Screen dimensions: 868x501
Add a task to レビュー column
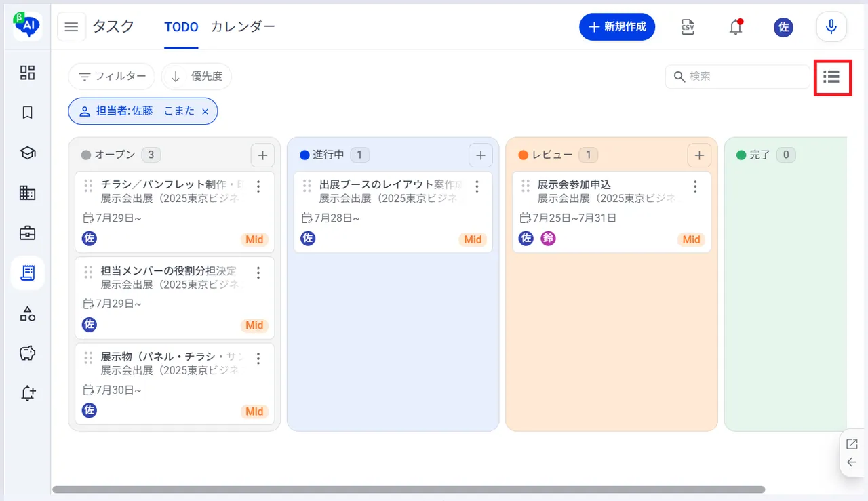(x=699, y=155)
